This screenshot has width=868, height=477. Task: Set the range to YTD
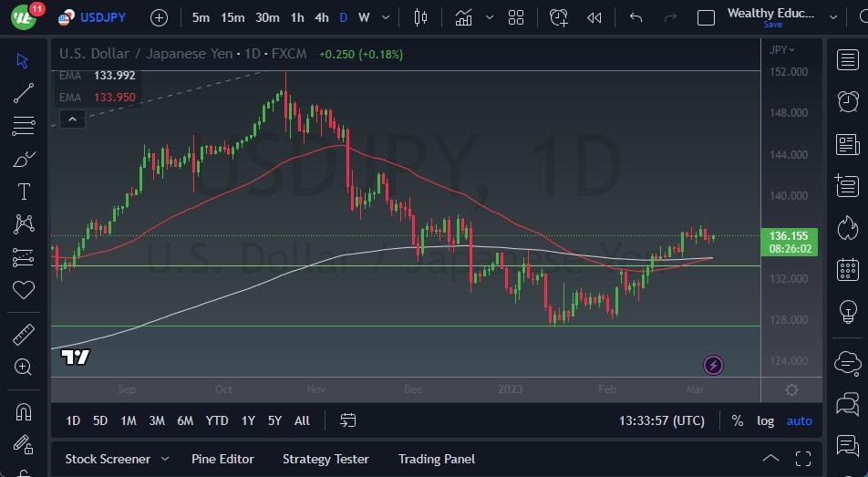pyautogui.click(x=217, y=420)
